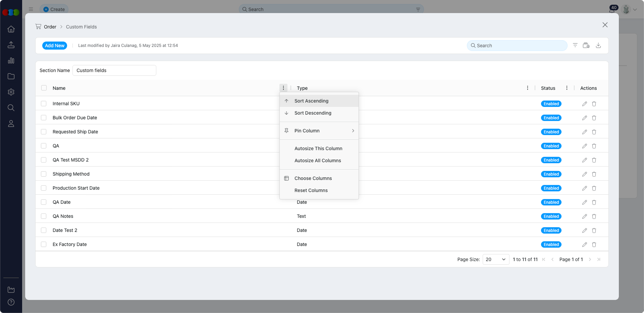Choose Columns from the context menu

pyautogui.click(x=313, y=178)
